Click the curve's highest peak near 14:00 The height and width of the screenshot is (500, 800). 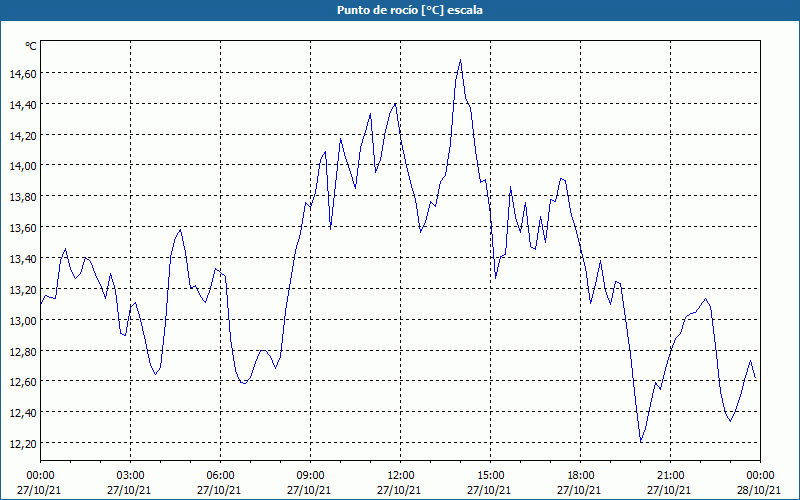pos(461,60)
